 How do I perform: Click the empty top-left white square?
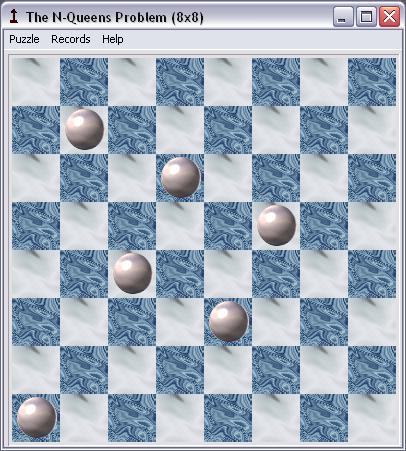pyautogui.click(x=36, y=82)
